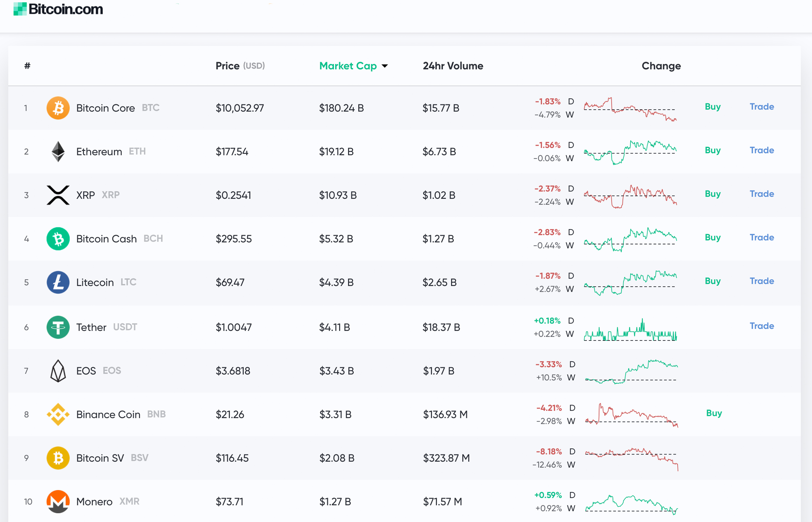This screenshot has width=812, height=522.
Task: Open the Ethereum price chart sparkline
Action: [x=630, y=152]
